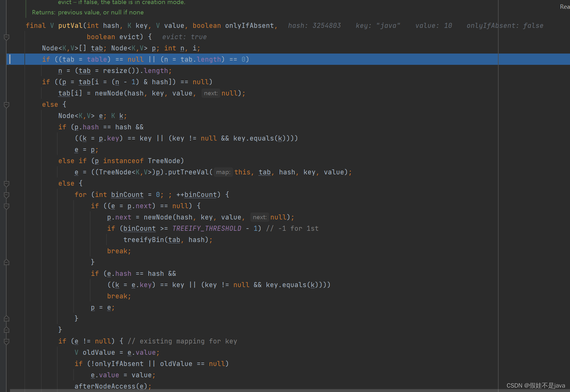Click the fold end marker of the outer else block
Image resolution: width=570 pixels, height=392 pixels.
pyautogui.click(x=6, y=330)
